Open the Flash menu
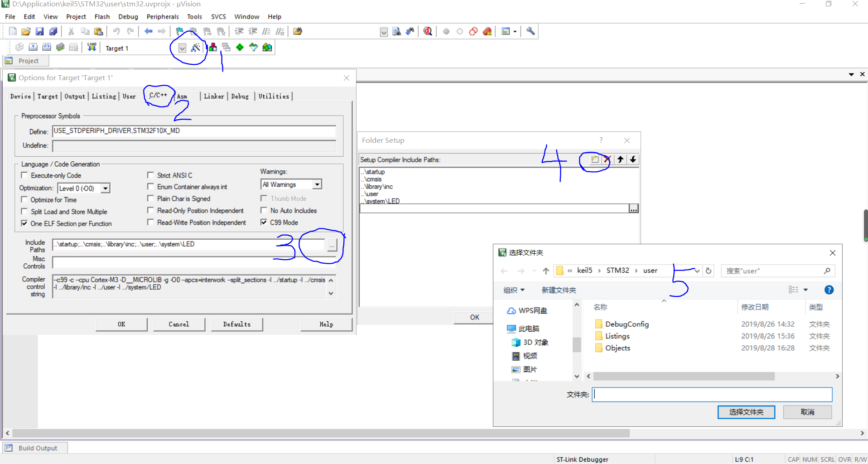The width and height of the screenshot is (868, 464). point(102,17)
